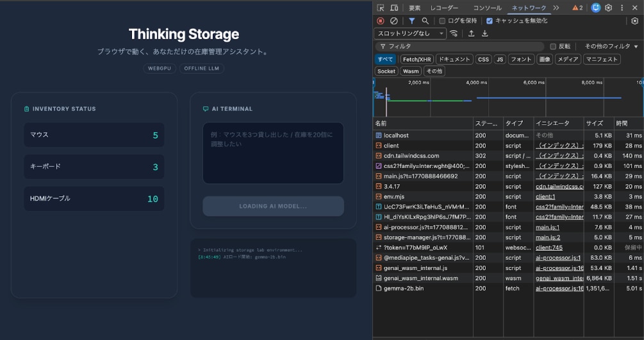Screen dimensions: 644x340
Task: Click the import HAR upload icon
Action: tap(471, 33)
